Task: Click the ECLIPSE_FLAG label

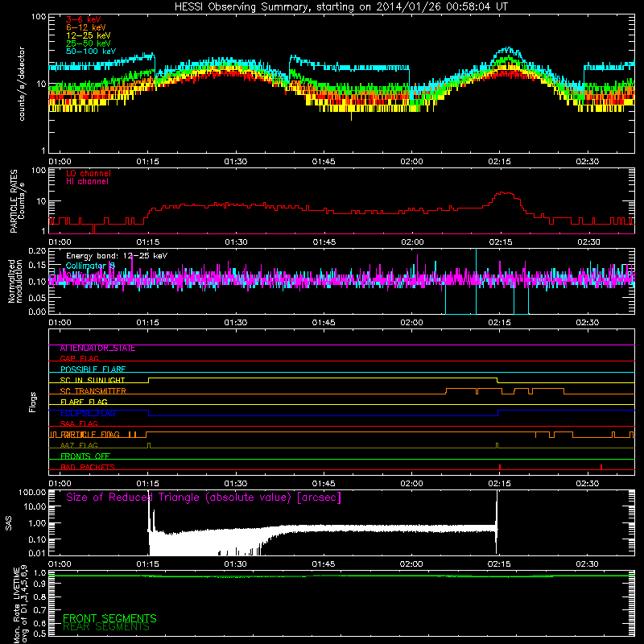Action: (88, 413)
